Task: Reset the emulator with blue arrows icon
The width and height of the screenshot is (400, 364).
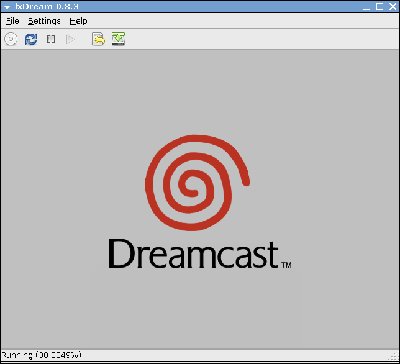Action: pos(31,39)
